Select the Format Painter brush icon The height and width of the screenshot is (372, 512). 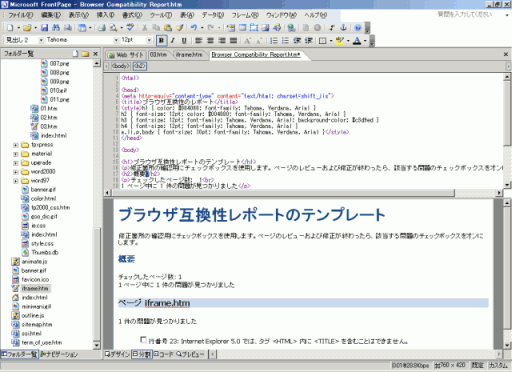pyautogui.click(x=180, y=28)
